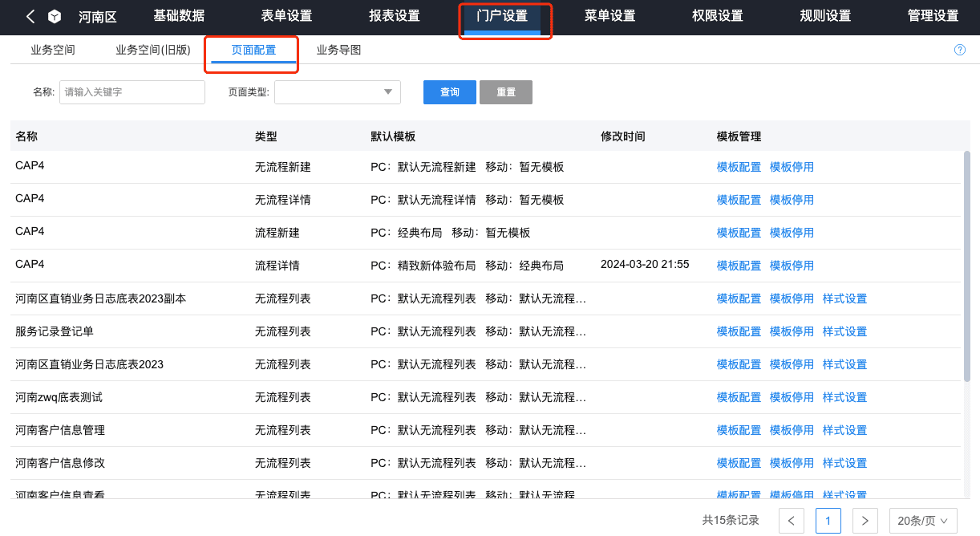The width and height of the screenshot is (980, 536).
Task: Click the 重置 button
Action: coord(506,92)
